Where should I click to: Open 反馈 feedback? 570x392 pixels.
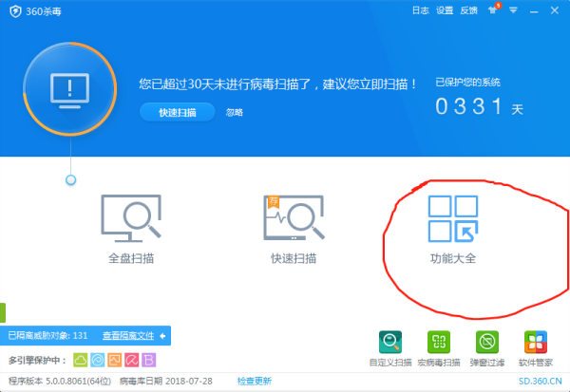468,10
